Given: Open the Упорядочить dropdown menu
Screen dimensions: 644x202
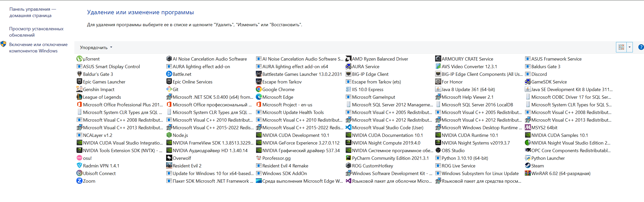Looking at the screenshot, I should coord(96,48).
